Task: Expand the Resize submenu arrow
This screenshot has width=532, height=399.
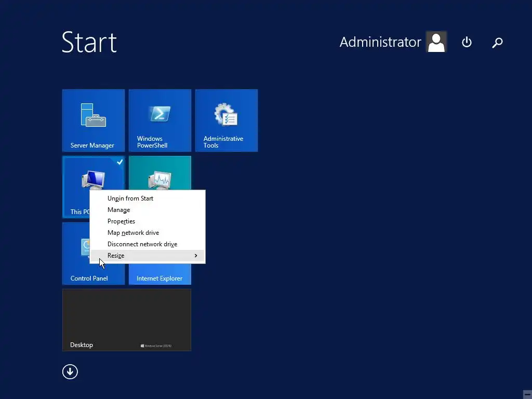Action: click(x=196, y=256)
